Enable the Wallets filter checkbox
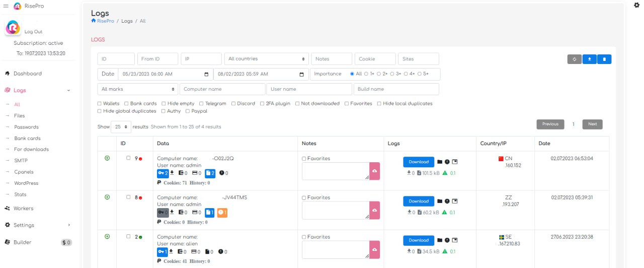The width and height of the screenshot is (644, 268). click(100, 104)
